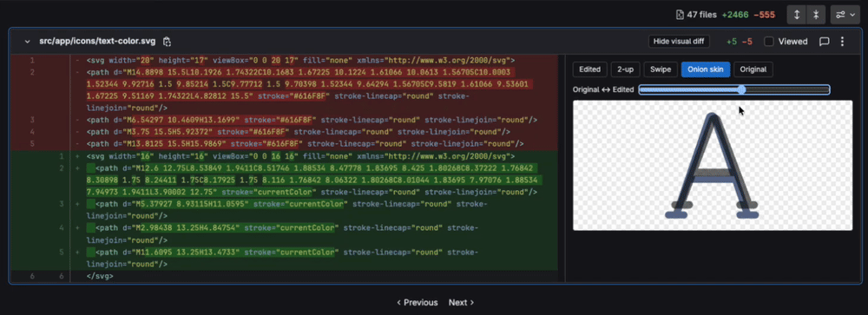Click the letter A preview image
This screenshot has height=315, width=868.
point(713,165)
